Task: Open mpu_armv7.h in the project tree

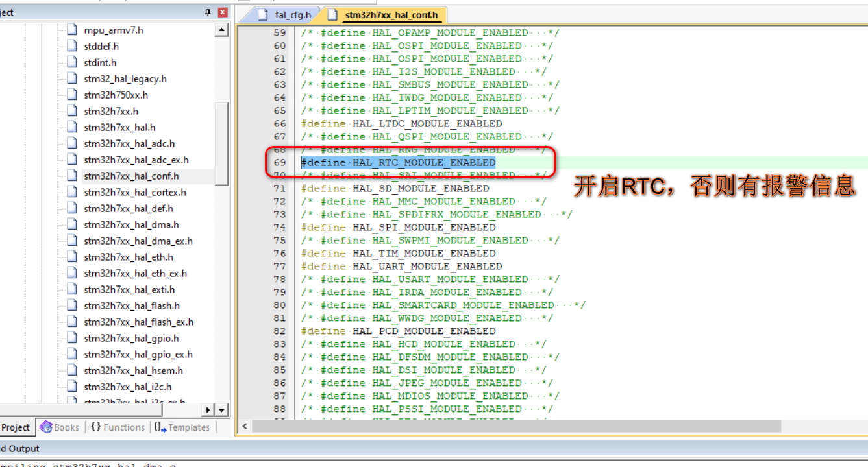Action: pyautogui.click(x=114, y=30)
